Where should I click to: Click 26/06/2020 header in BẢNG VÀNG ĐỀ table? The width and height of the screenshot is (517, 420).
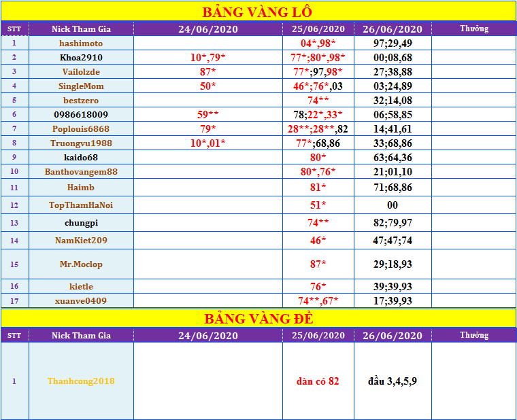click(x=393, y=336)
